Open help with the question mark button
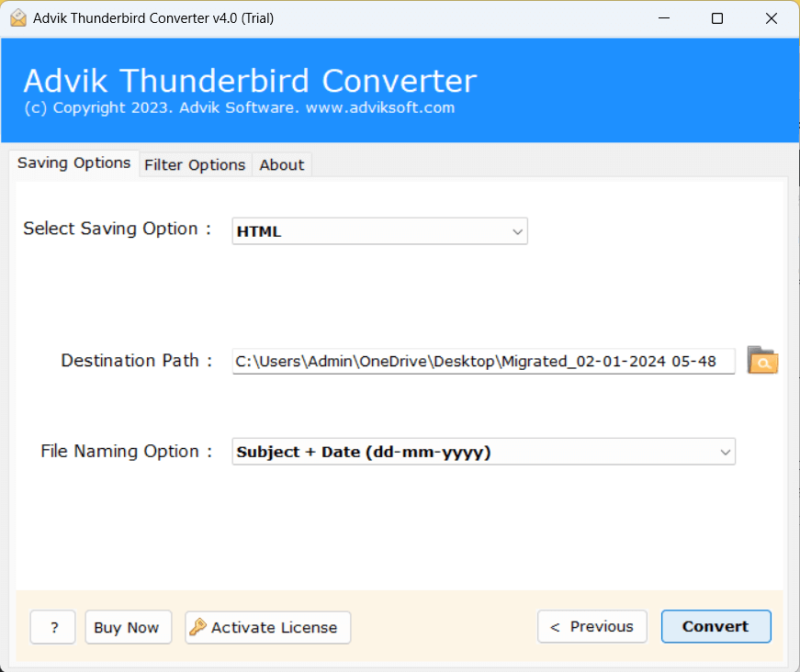800x672 pixels. tap(52, 627)
